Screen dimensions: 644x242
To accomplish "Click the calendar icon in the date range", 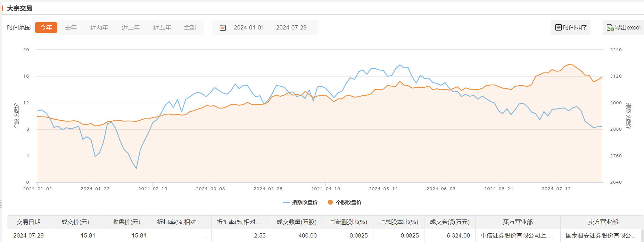I will pyautogui.click(x=223, y=27).
